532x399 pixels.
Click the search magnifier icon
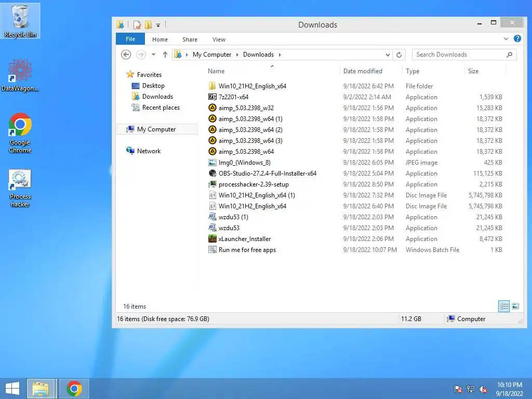click(509, 55)
